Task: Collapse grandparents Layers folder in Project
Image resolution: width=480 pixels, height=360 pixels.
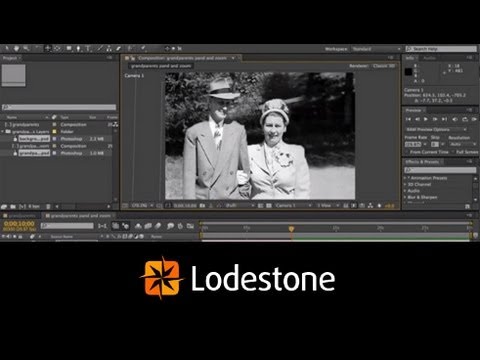Action: (3, 132)
